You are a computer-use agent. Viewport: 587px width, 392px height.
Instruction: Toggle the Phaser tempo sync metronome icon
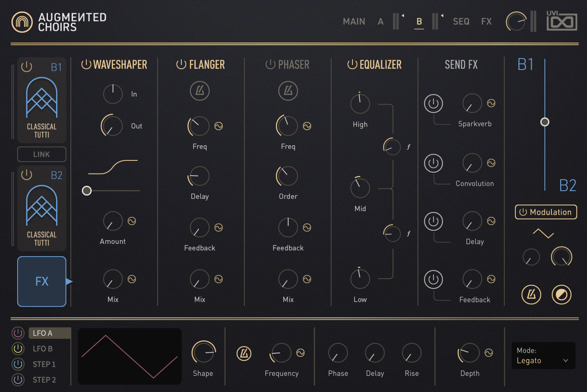(x=288, y=91)
